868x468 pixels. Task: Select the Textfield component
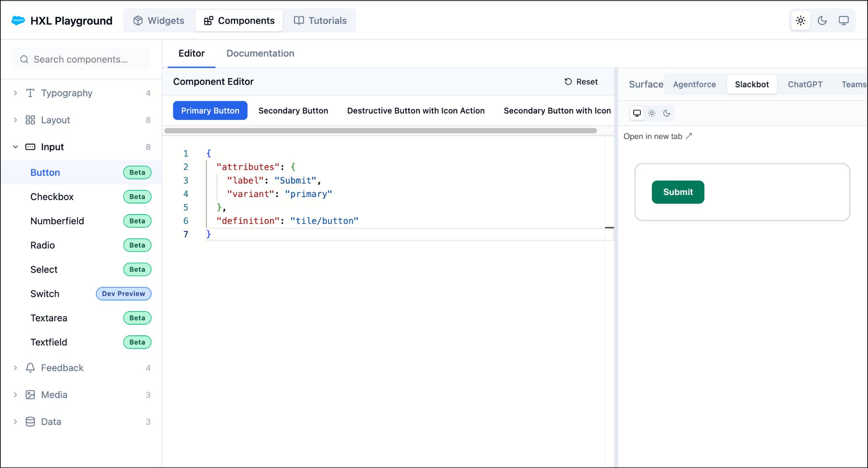tap(81, 342)
